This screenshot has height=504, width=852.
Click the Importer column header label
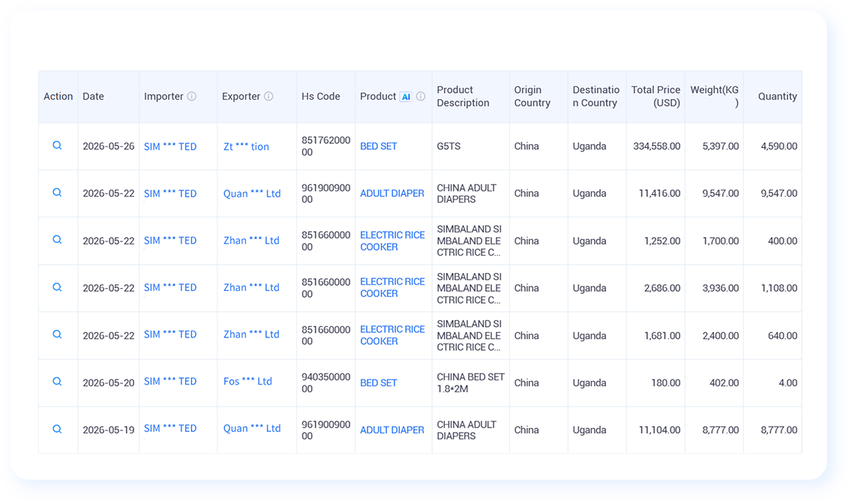click(x=163, y=96)
